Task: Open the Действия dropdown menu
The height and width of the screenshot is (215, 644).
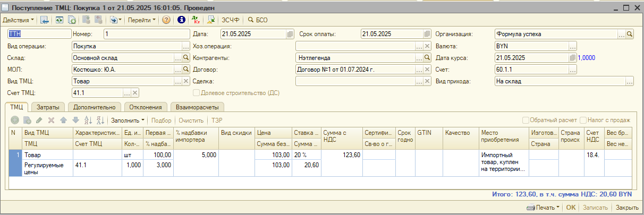Action: coord(18,20)
